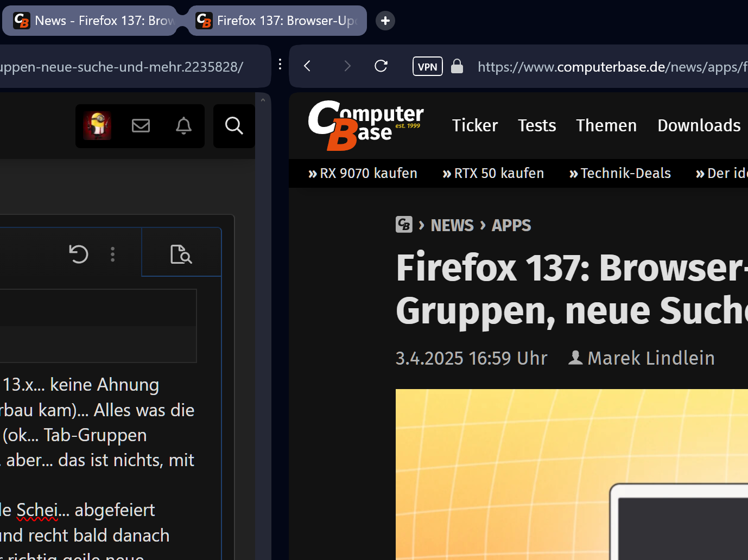Click the orange article header image
The height and width of the screenshot is (560, 748).
point(572,474)
